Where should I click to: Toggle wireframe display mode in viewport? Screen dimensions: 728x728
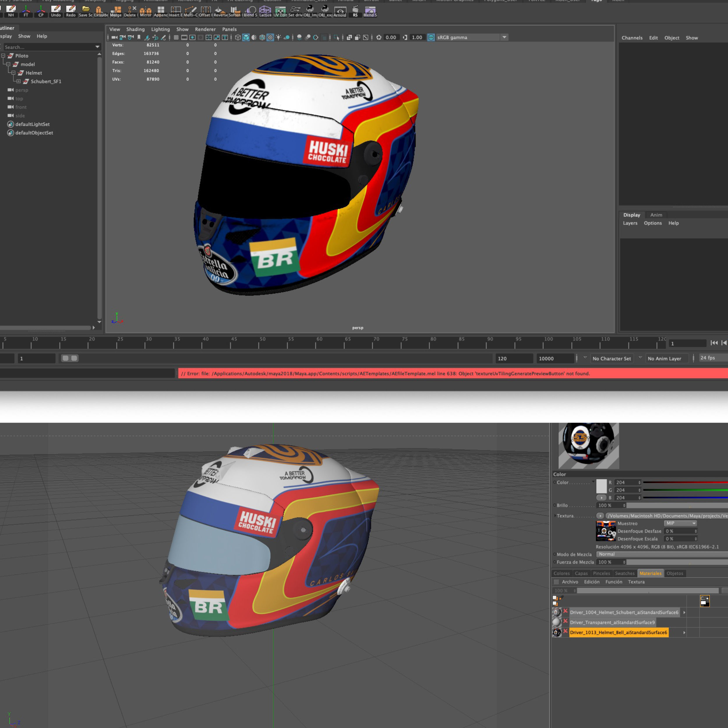click(238, 37)
